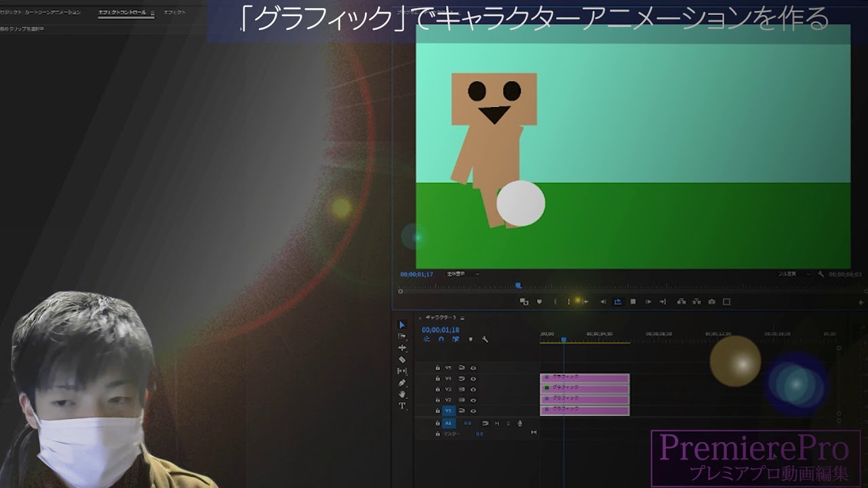
Task: Click the Extract button in monitor
Action: click(x=696, y=301)
